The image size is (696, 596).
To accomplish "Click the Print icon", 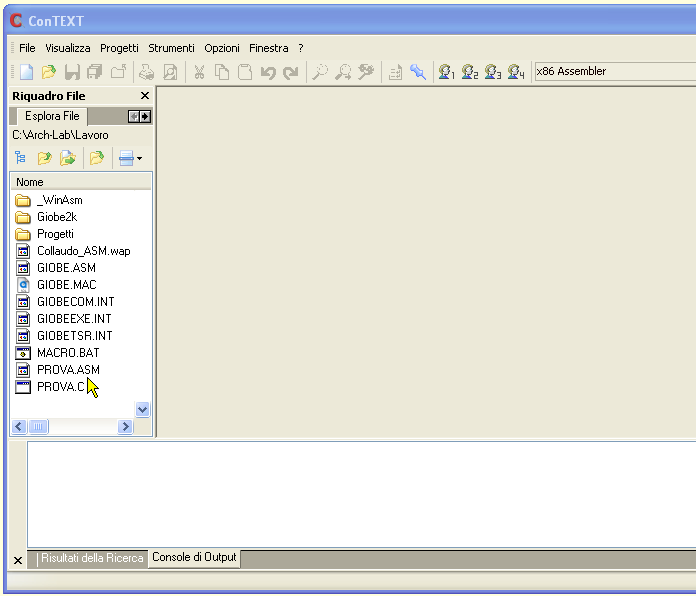I will (146, 72).
